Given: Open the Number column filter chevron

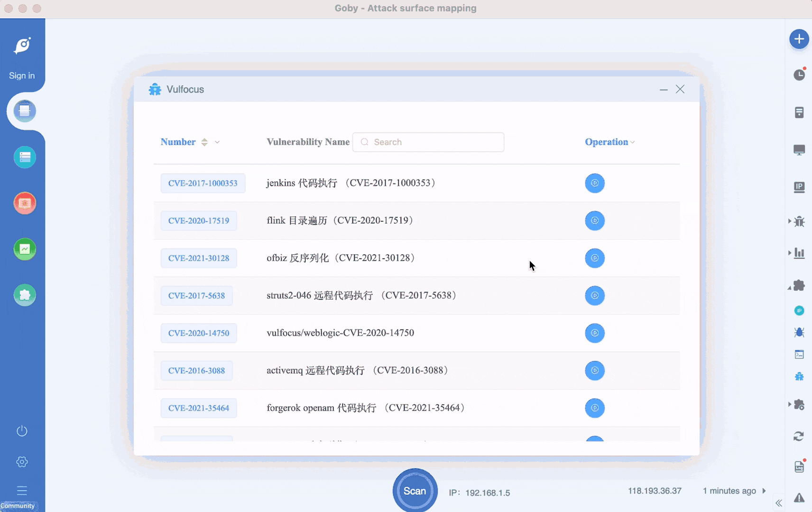Looking at the screenshot, I should click(x=217, y=142).
